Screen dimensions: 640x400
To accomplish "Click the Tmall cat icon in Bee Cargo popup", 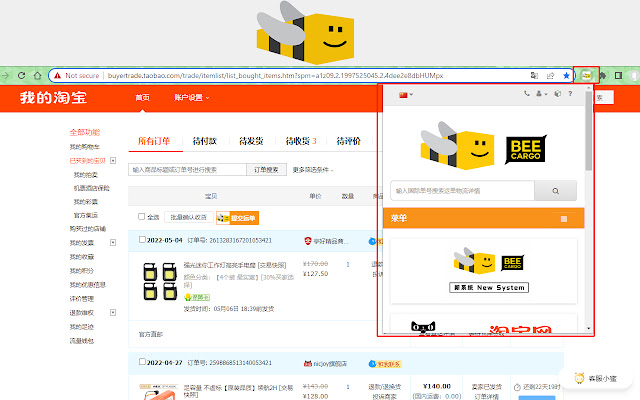I will [423, 327].
